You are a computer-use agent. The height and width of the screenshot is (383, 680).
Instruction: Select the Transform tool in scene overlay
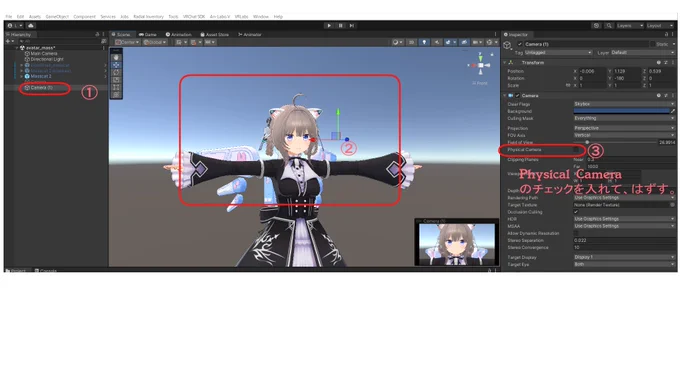[116, 95]
